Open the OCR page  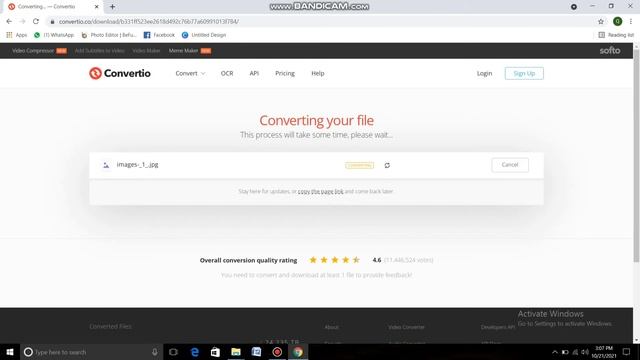(x=227, y=73)
